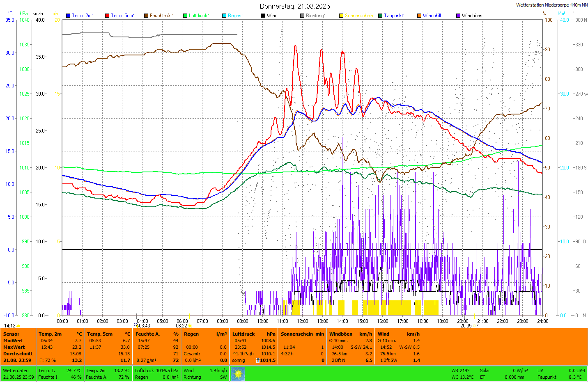The width and height of the screenshot is (588, 382).
Task: Click the pressure trend up-arrow icon
Action: (x=258, y=360)
